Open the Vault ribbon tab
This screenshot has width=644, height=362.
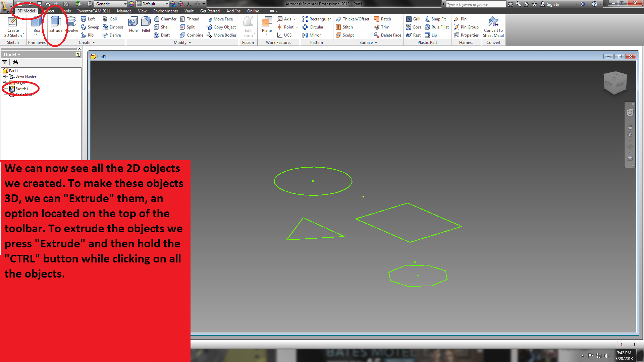click(189, 11)
